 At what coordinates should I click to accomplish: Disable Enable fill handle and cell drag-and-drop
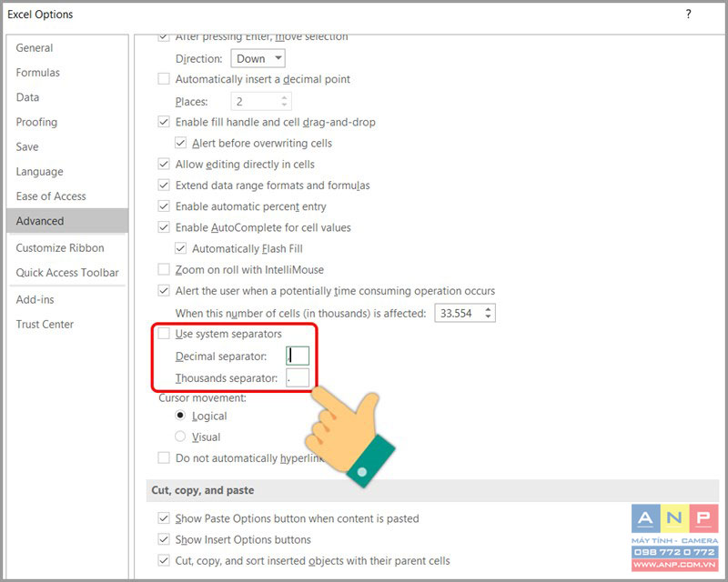coord(164,122)
